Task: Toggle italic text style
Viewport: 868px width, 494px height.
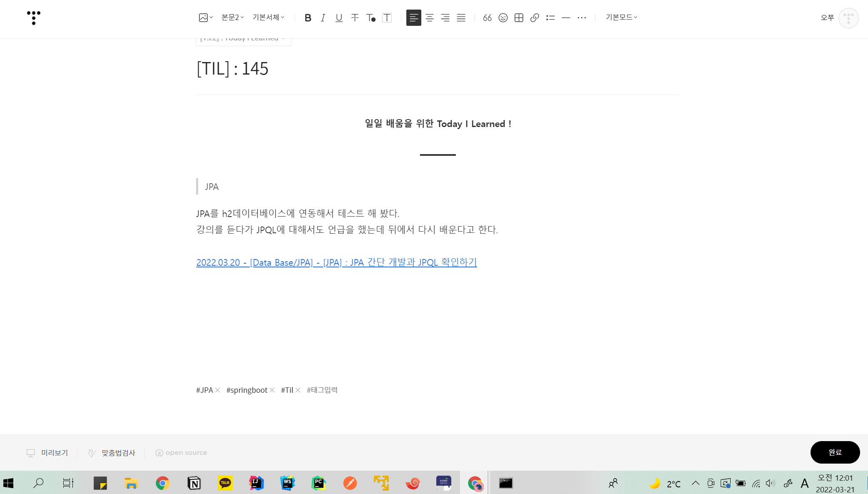Action: click(323, 17)
